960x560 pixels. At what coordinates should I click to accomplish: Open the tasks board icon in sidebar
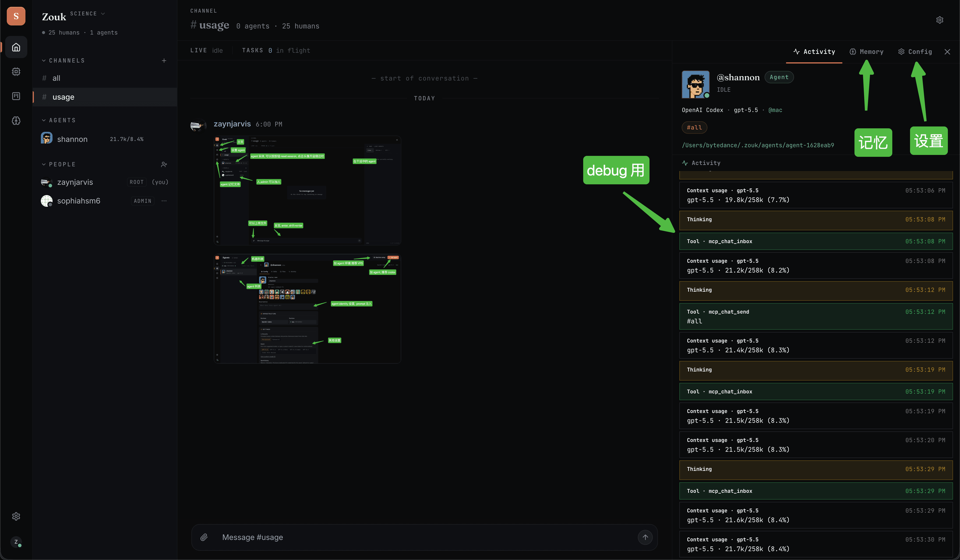16,96
